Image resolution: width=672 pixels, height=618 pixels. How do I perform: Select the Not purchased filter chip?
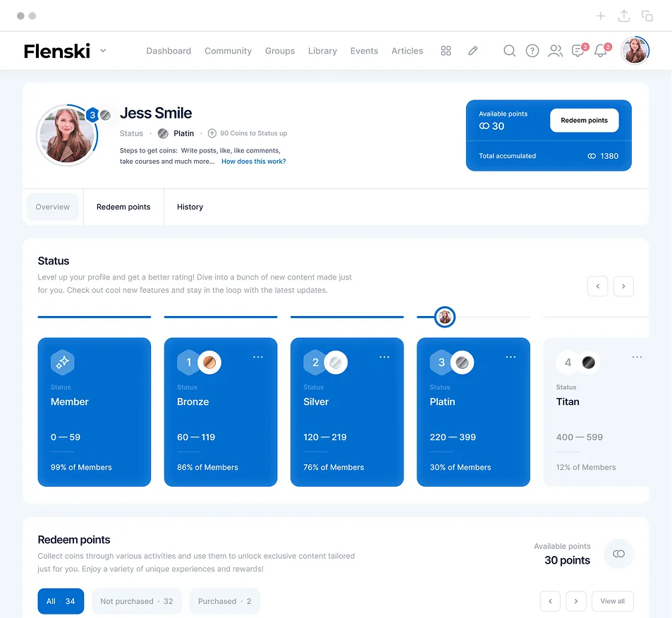pos(136,601)
